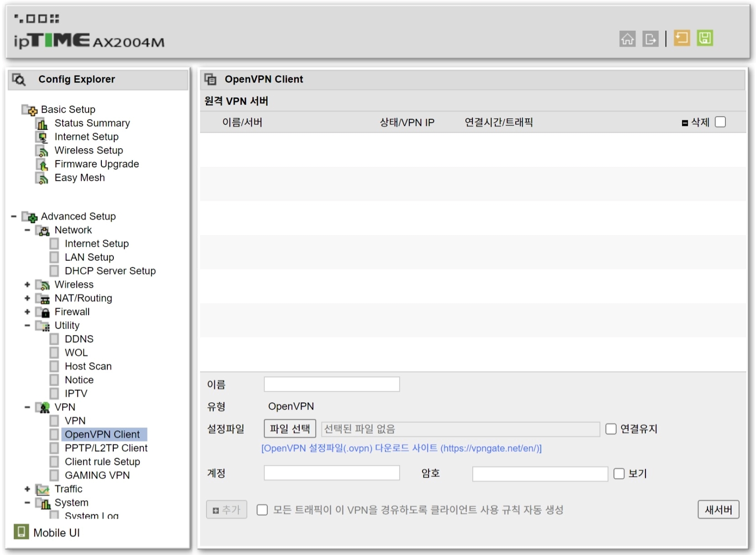This screenshot has height=555, width=756.
Task: Collapse the Utility tree node
Action: [27, 326]
